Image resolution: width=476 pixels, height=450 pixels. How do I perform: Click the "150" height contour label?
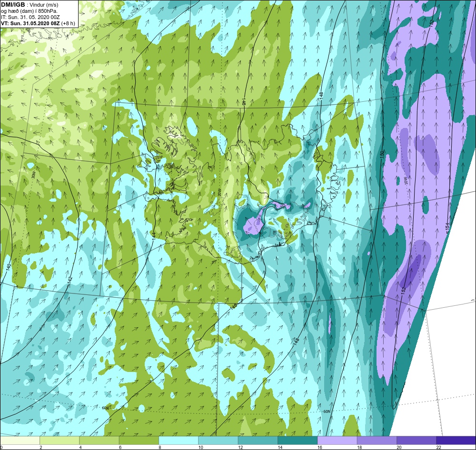382,154
